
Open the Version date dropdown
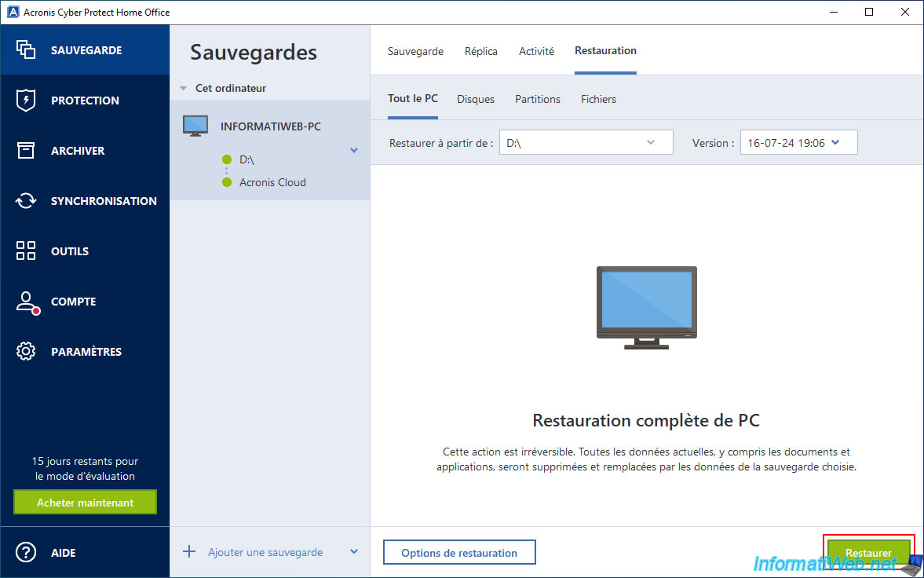click(798, 142)
